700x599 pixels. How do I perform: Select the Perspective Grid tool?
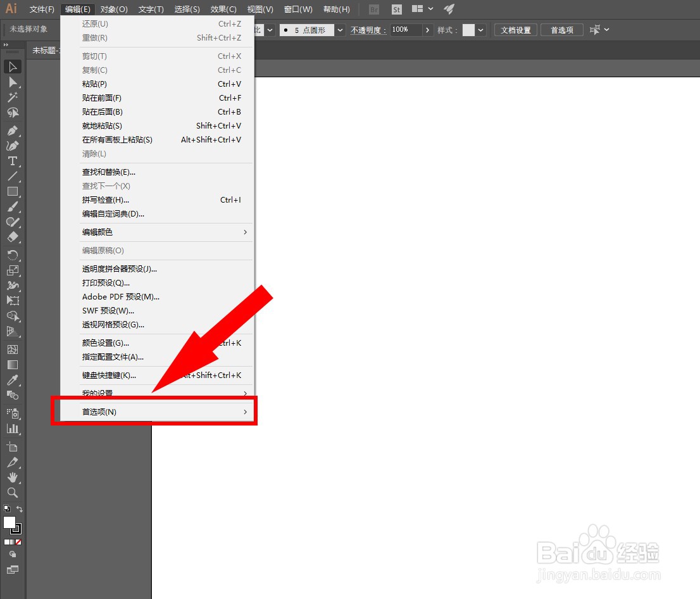click(x=13, y=331)
